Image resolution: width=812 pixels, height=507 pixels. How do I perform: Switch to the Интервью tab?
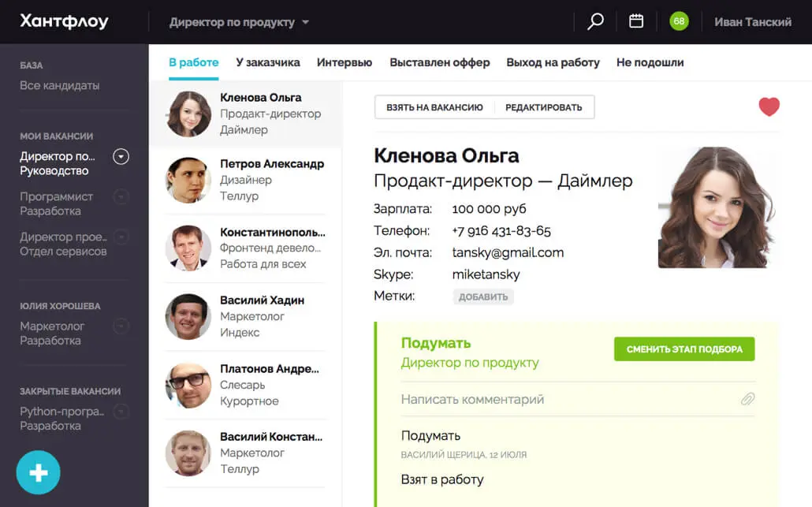tap(345, 62)
